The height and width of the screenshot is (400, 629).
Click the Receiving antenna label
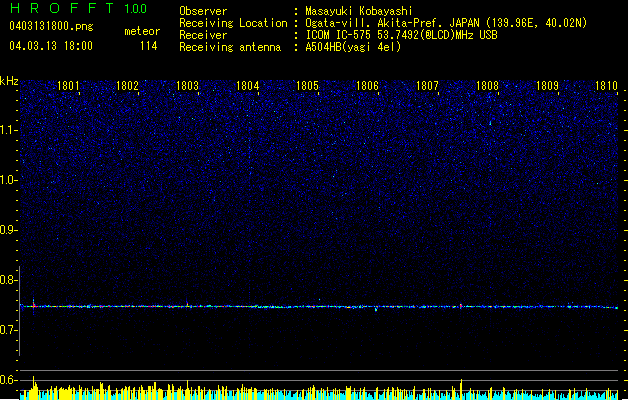tap(230, 47)
